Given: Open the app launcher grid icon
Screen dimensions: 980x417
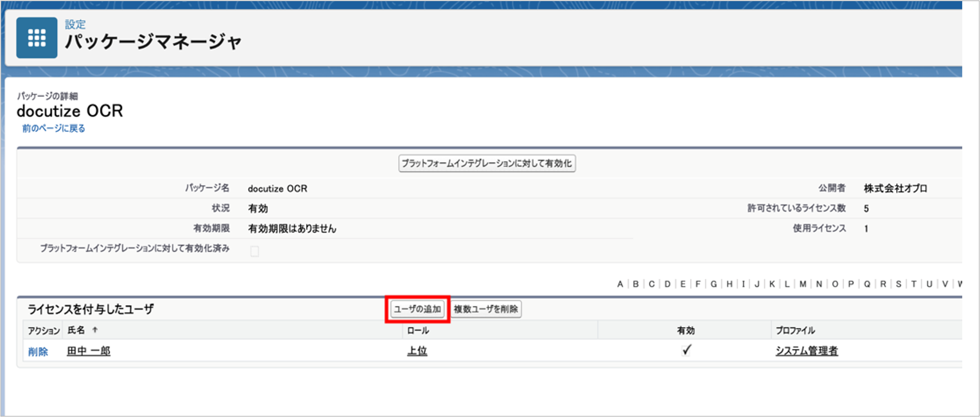Looking at the screenshot, I should (x=37, y=38).
